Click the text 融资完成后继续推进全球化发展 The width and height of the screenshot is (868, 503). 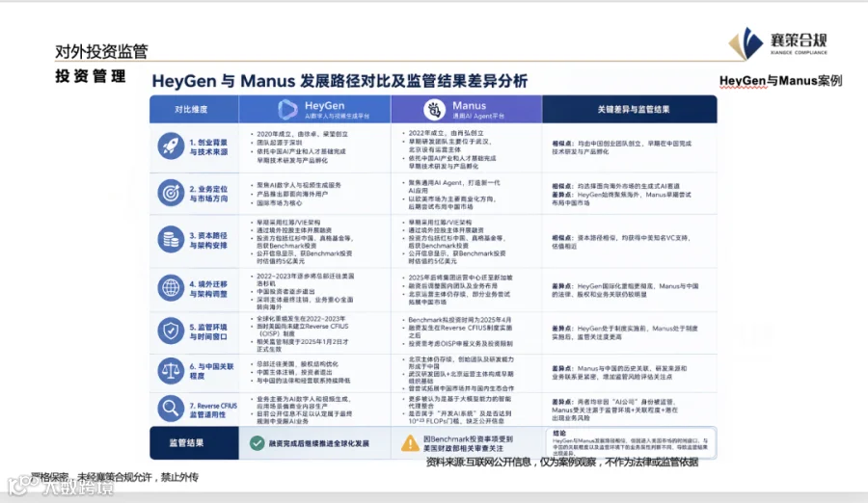319,443
